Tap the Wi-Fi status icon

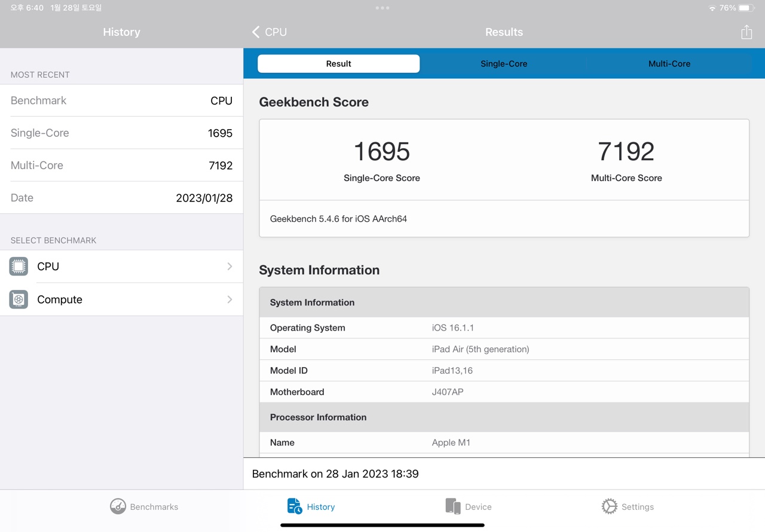pos(712,8)
